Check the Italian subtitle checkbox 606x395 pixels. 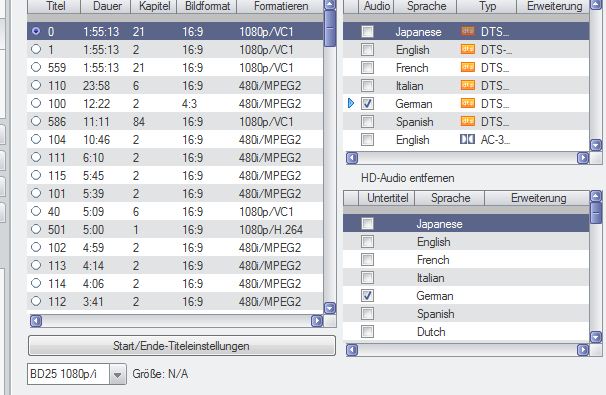[367, 277]
